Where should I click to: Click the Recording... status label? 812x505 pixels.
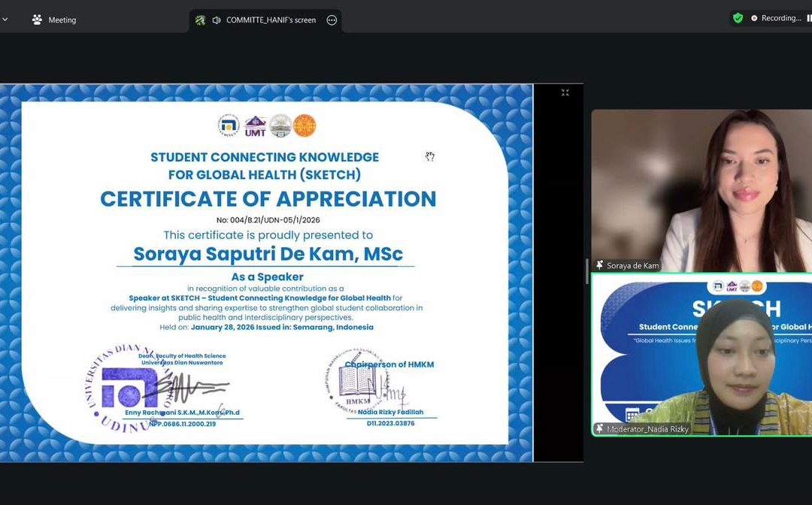781,18
